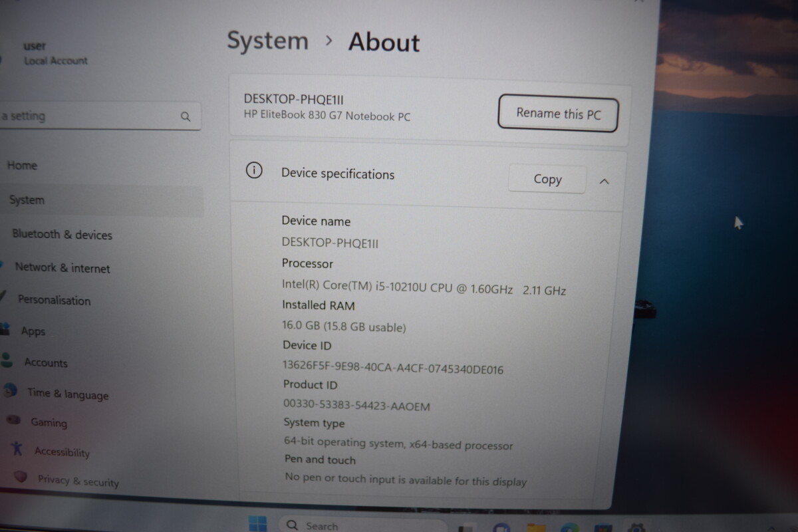
Task: Click the Installed RAM label
Action: (x=319, y=305)
